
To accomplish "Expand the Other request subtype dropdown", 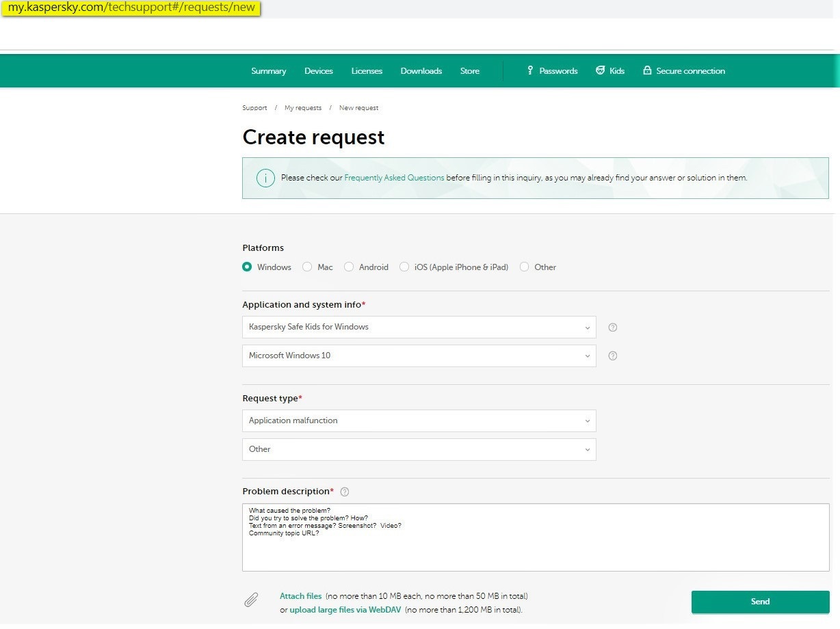I will click(419, 450).
